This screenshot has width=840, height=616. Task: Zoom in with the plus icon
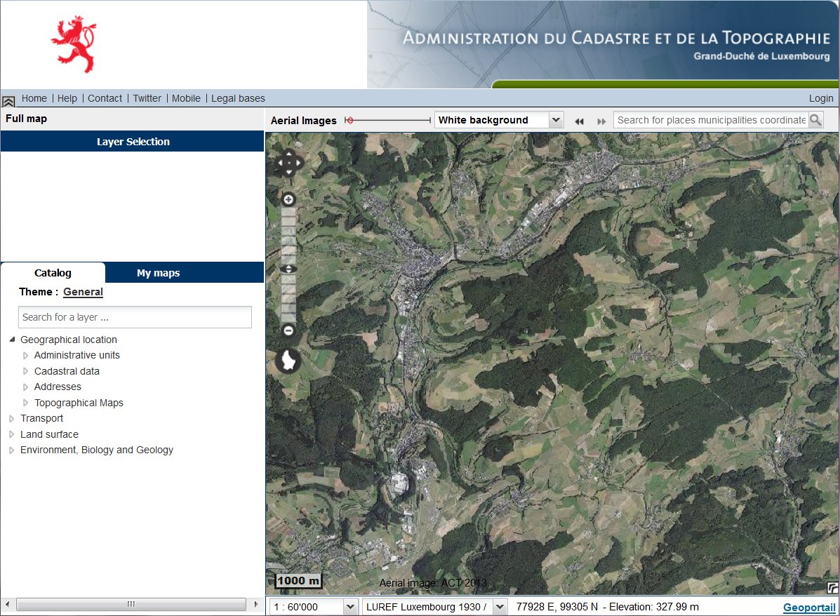point(288,199)
